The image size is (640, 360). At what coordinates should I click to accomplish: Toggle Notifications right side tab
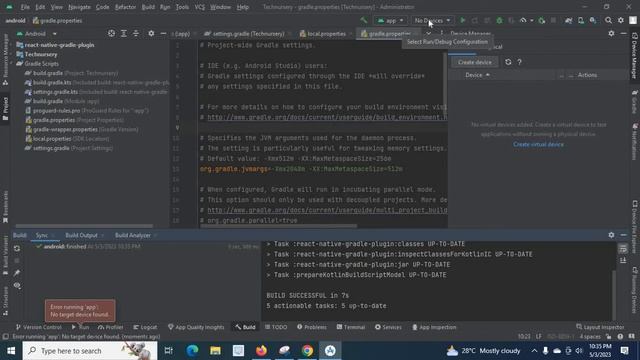tap(635, 142)
